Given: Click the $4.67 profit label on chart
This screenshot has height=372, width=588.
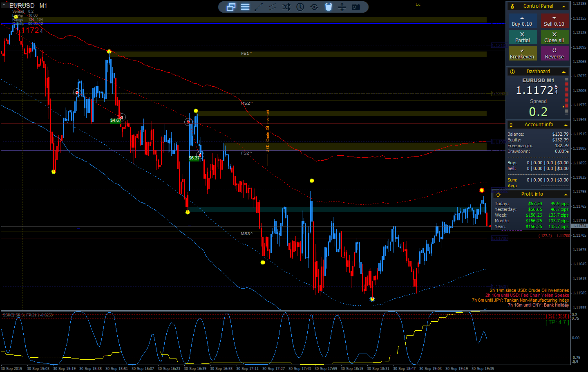Looking at the screenshot, I should [116, 121].
